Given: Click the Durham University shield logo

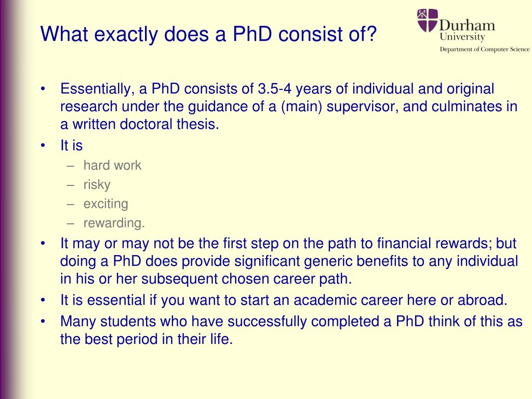Looking at the screenshot, I should (x=428, y=20).
